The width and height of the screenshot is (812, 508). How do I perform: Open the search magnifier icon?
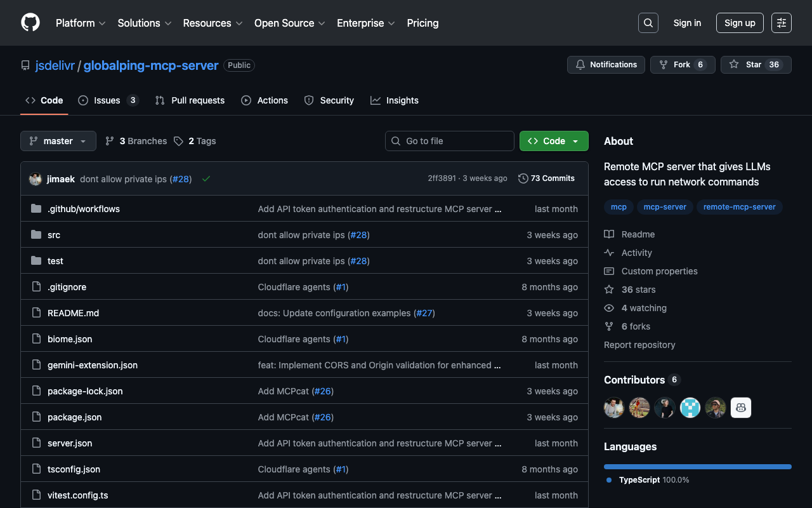648,23
